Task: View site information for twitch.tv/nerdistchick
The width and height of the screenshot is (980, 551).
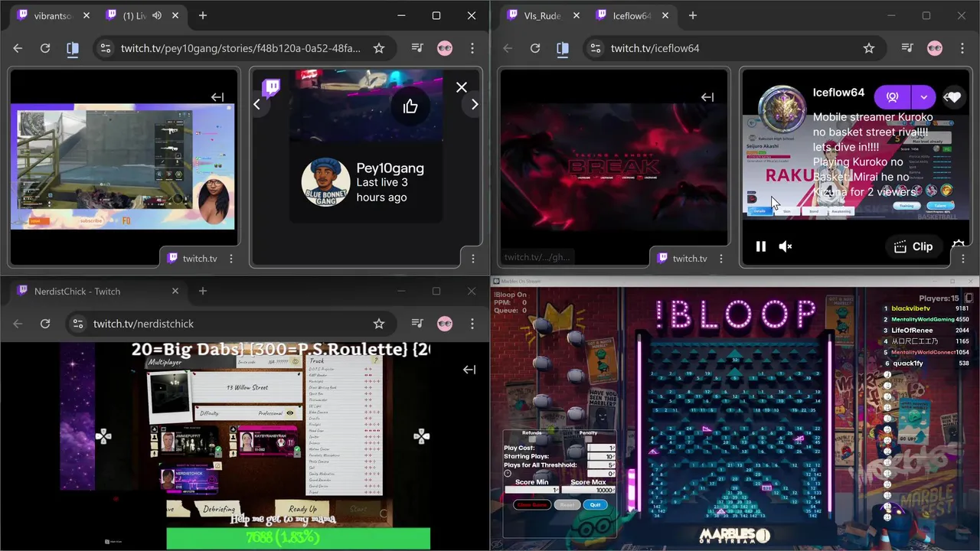Action: coord(77,324)
